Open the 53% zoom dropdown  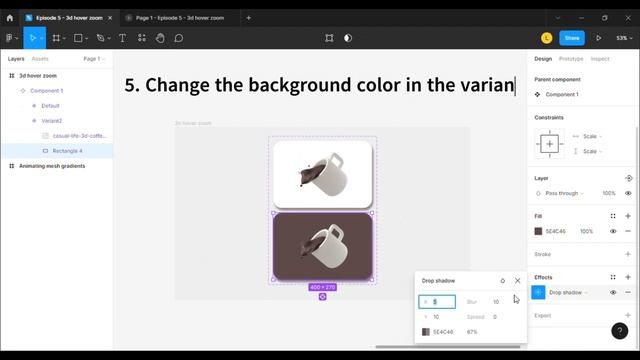624,38
